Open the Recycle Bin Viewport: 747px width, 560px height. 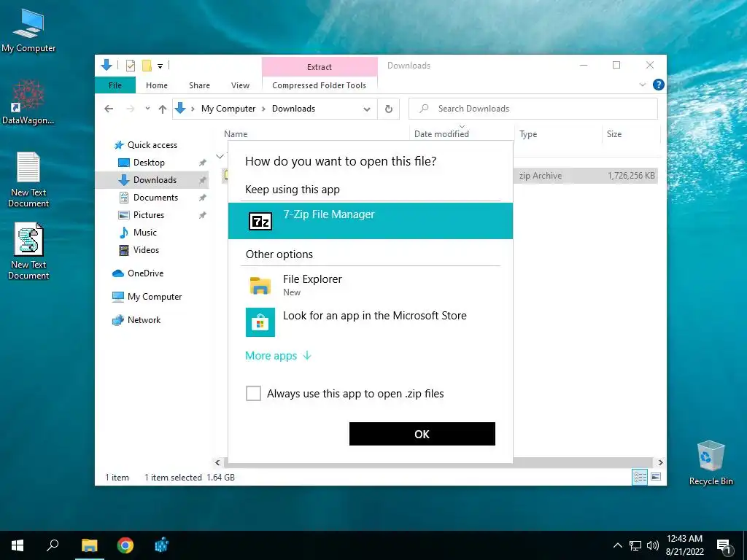tap(711, 463)
